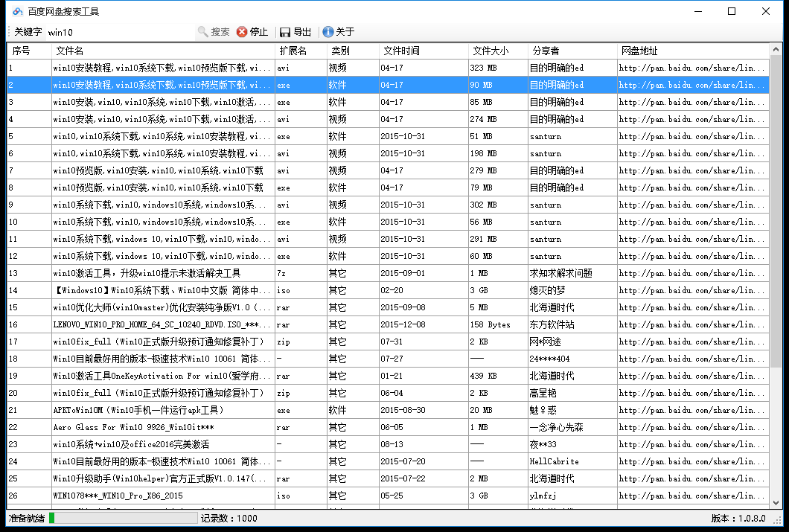Sort by the 文件大小 column header

(x=498, y=51)
